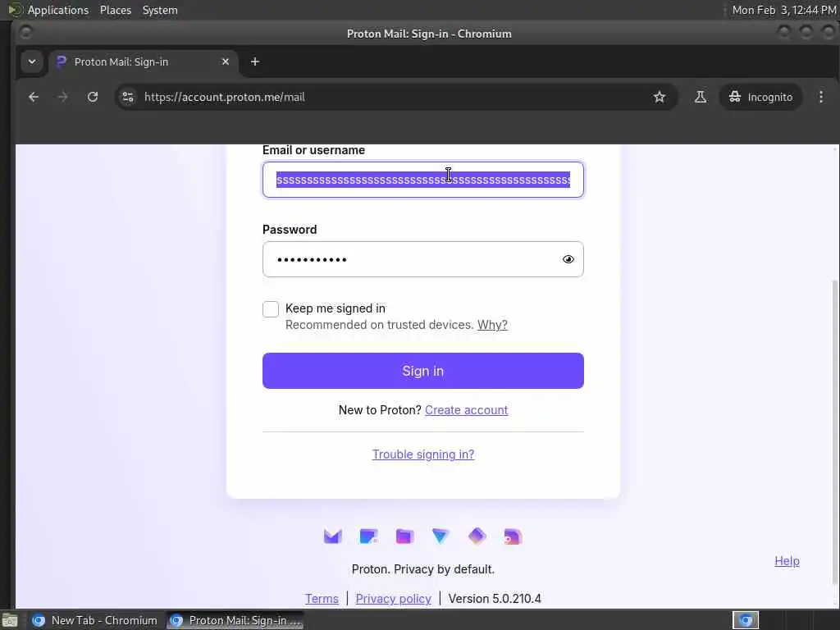Open a new browser tab
The width and height of the screenshot is (840, 630).
[255, 62]
